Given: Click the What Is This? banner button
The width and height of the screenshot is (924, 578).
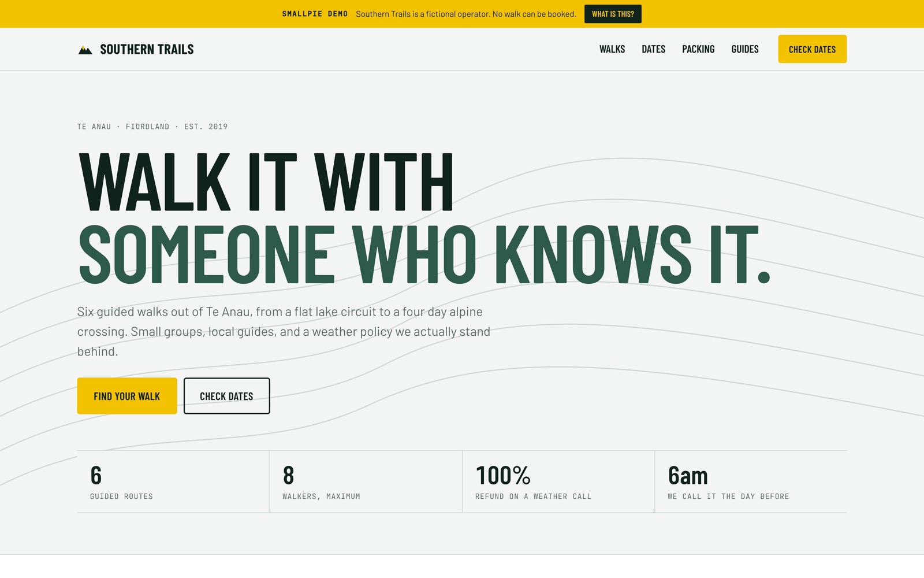Looking at the screenshot, I should pos(613,14).
